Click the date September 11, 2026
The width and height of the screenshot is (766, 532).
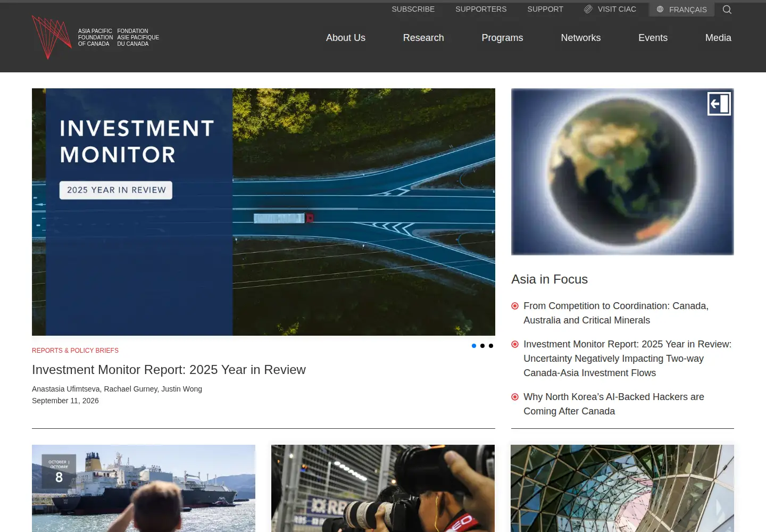tap(65, 401)
